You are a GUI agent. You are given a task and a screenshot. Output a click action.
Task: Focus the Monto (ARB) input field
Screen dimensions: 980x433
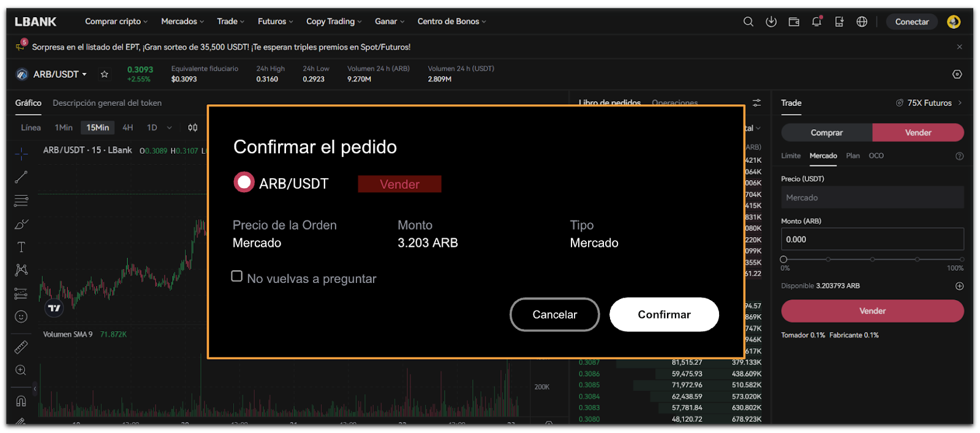872,239
